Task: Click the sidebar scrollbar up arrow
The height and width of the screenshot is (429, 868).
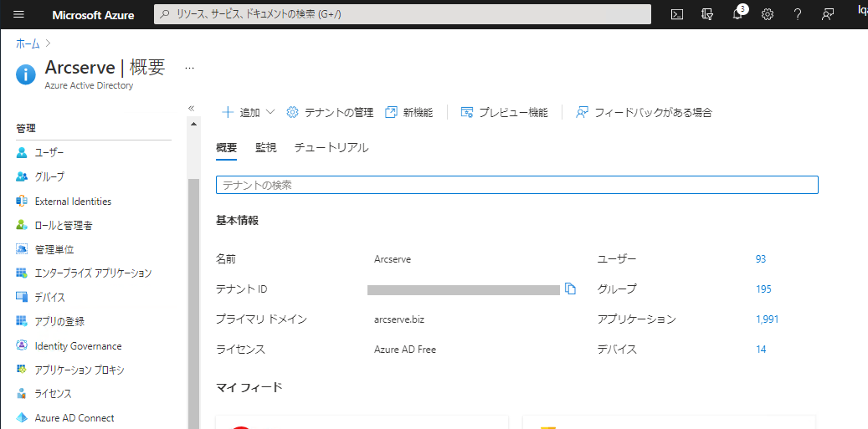Action: point(193,124)
